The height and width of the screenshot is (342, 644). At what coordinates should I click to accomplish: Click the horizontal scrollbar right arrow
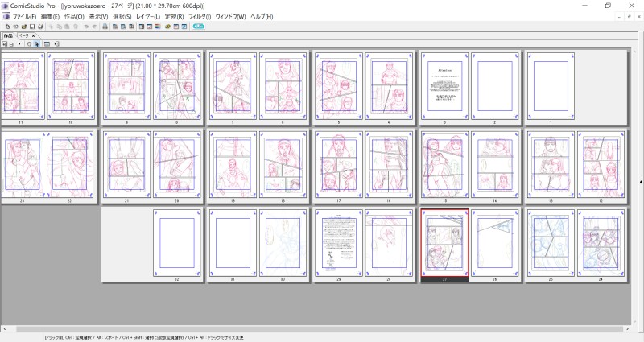click(x=627, y=329)
